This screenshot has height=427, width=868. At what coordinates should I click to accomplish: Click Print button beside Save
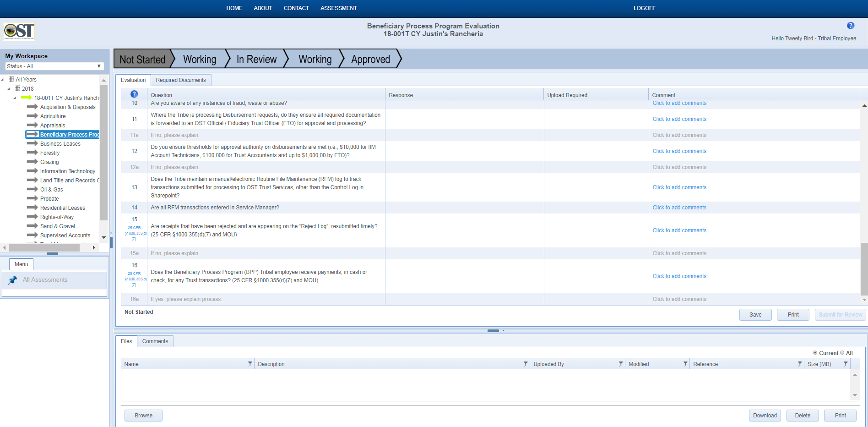793,315
